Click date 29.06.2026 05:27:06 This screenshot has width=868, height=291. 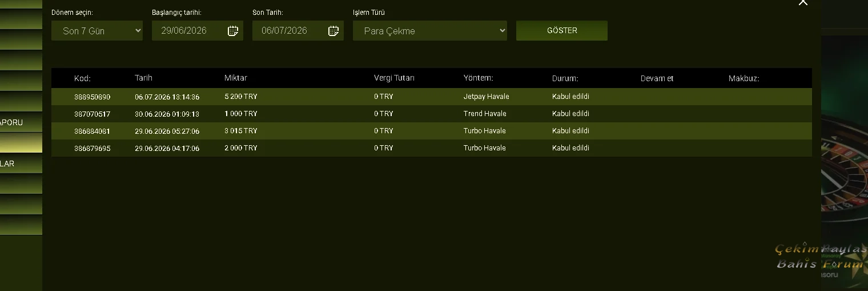click(167, 131)
